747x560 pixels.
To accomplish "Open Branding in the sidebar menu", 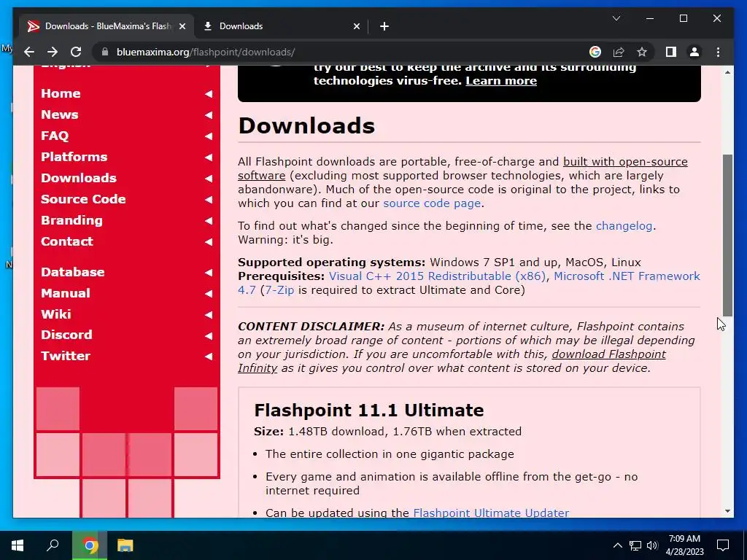I will click(x=71, y=220).
